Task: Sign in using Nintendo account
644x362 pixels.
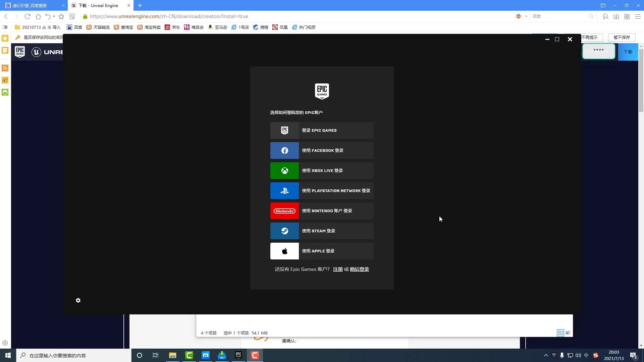Action: click(321, 210)
